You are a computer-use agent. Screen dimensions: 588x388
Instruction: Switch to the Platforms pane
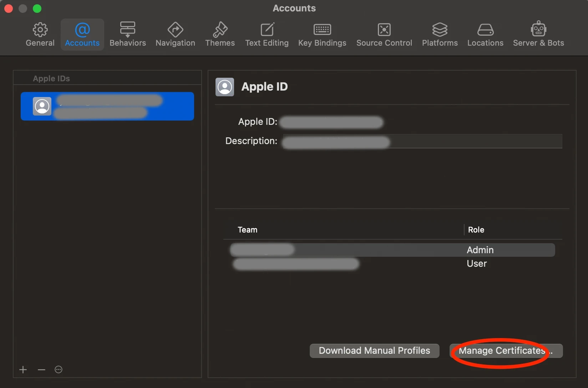[x=440, y=34]
